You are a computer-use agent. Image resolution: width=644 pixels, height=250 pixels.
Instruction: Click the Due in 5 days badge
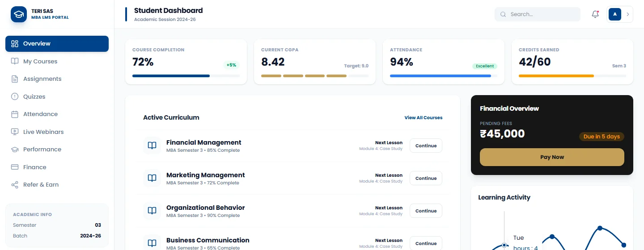tap(602, 137)
